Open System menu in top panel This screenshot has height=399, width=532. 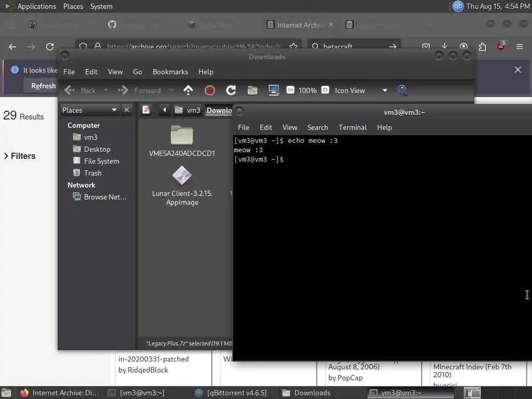(x=101, y=6)
